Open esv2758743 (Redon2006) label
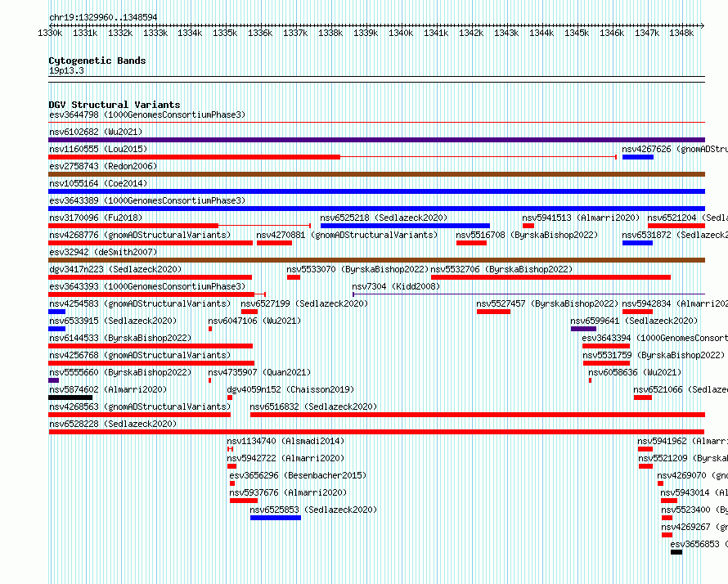Screen dimensions: 728x584 [x=103, y=166]
